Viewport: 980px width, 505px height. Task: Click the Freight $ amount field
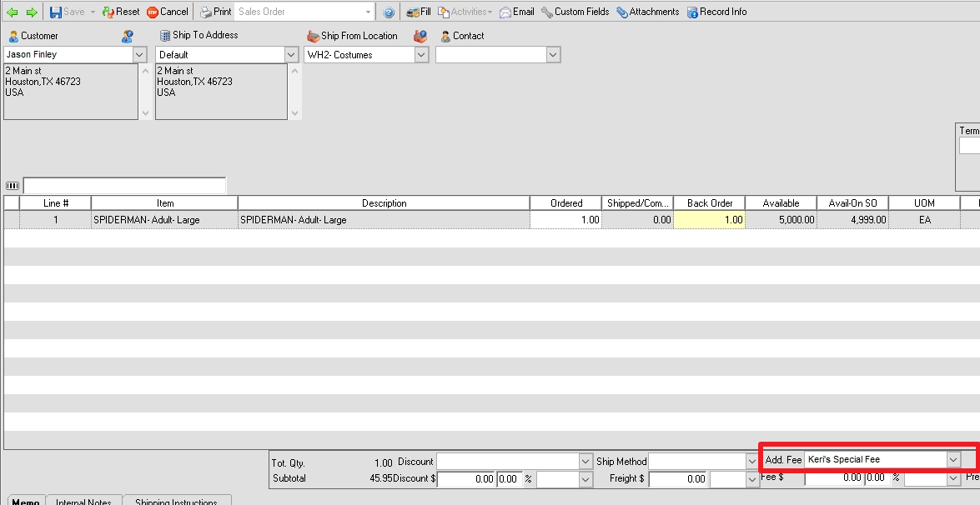point(678,479)
